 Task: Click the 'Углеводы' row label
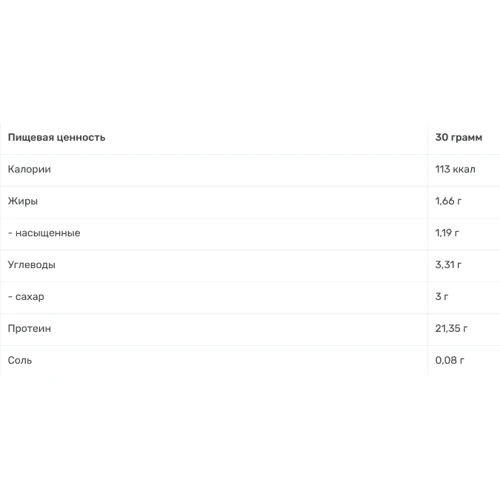pyautogui.click(x=32, y=265)
